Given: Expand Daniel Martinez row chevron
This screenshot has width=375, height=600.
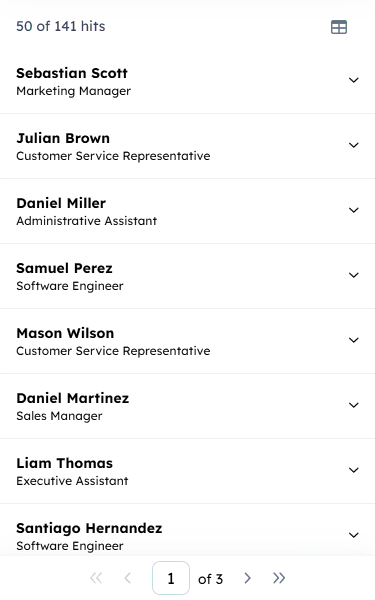Looking at the screenshot, I should pyautogui.click(x=354, y=405).
